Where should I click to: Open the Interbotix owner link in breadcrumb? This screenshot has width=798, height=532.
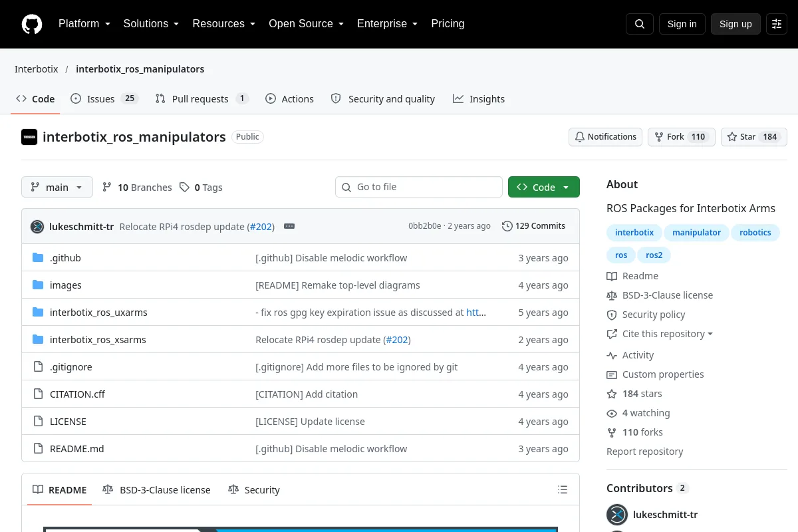point(37,69)
